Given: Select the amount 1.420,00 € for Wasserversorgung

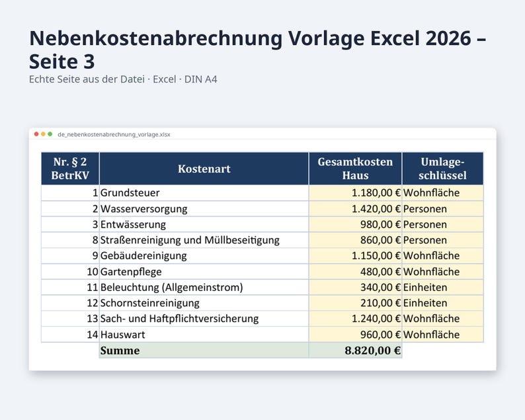Looking at the screenshot, I should [x=355, y=208].
